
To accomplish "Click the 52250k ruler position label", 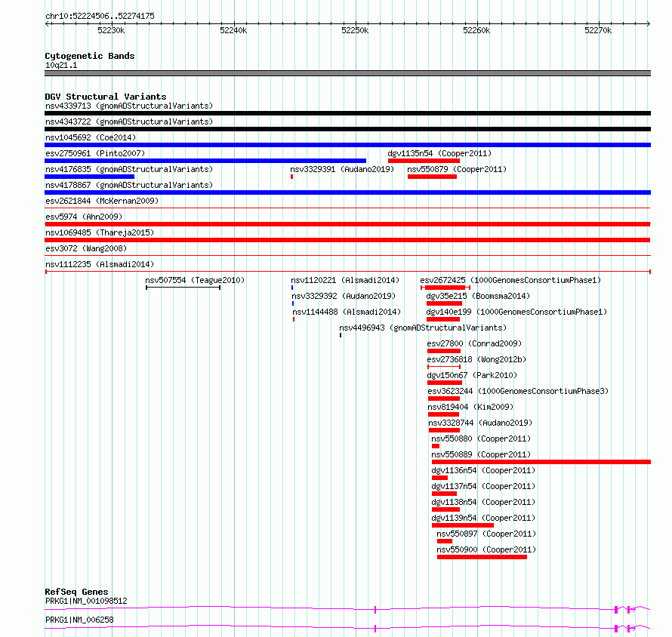I will pos(355,30).
